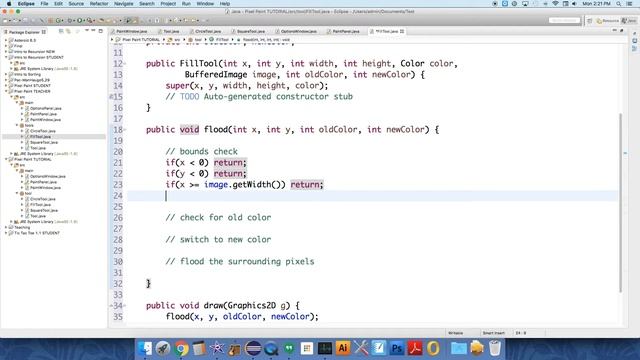This screenshot has height=360, width=640.
Task: Open the Source menu
Action: pos(76,4)
